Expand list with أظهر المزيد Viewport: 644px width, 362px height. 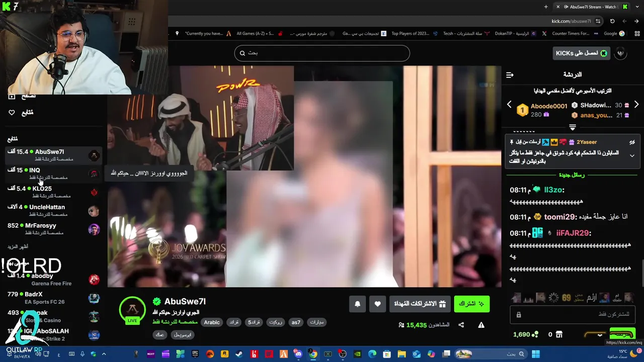click(x=18, y=247)
